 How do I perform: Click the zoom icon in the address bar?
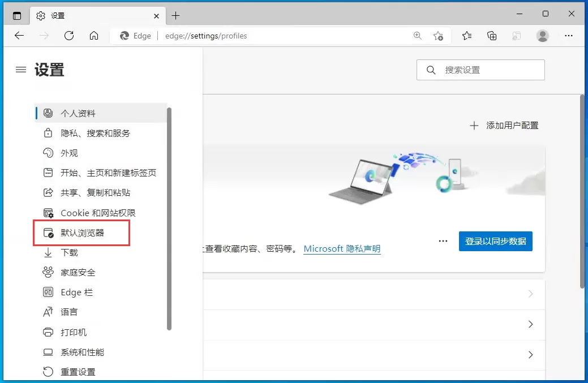click(x=417, y=36)
